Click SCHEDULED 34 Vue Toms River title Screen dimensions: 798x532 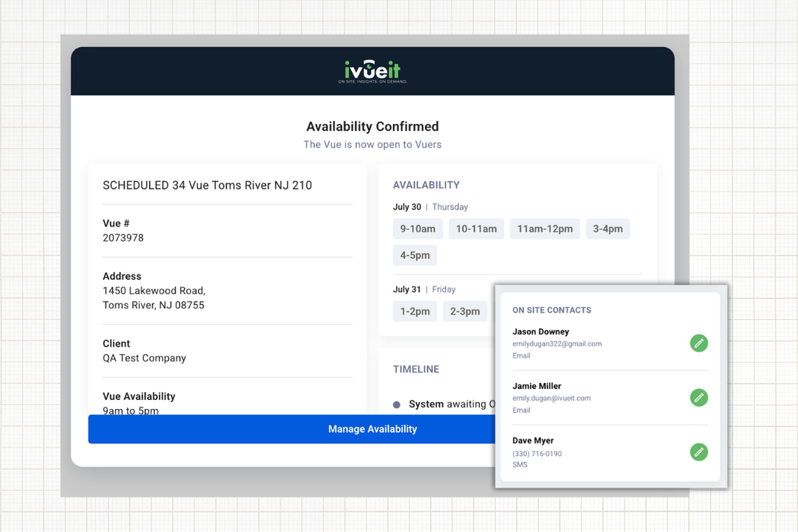pyautogui.click(x=207, y=185)
